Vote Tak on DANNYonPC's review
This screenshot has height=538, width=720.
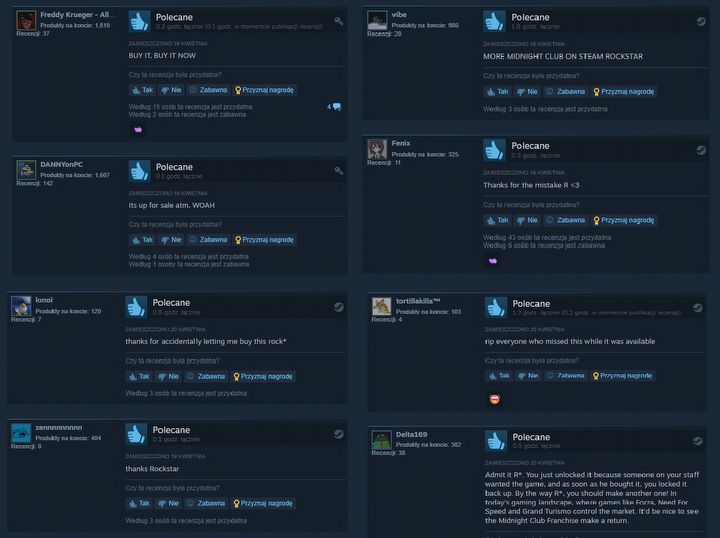point(142,240)
